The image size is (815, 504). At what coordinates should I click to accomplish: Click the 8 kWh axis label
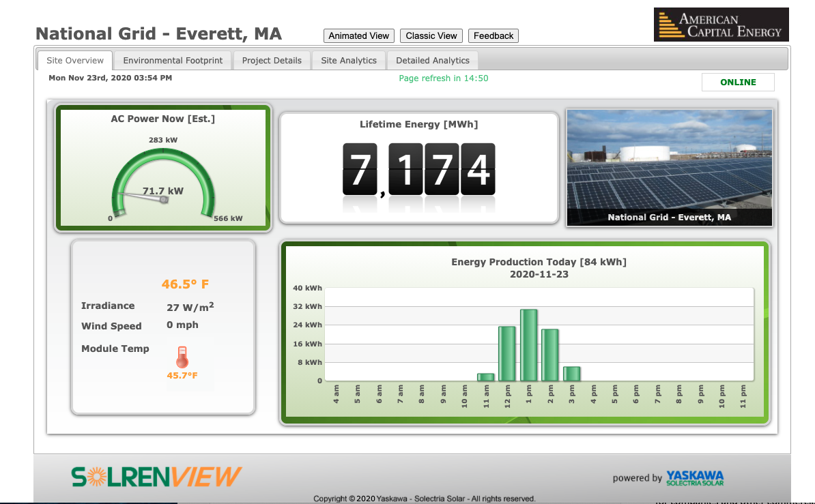pos(310,362)
